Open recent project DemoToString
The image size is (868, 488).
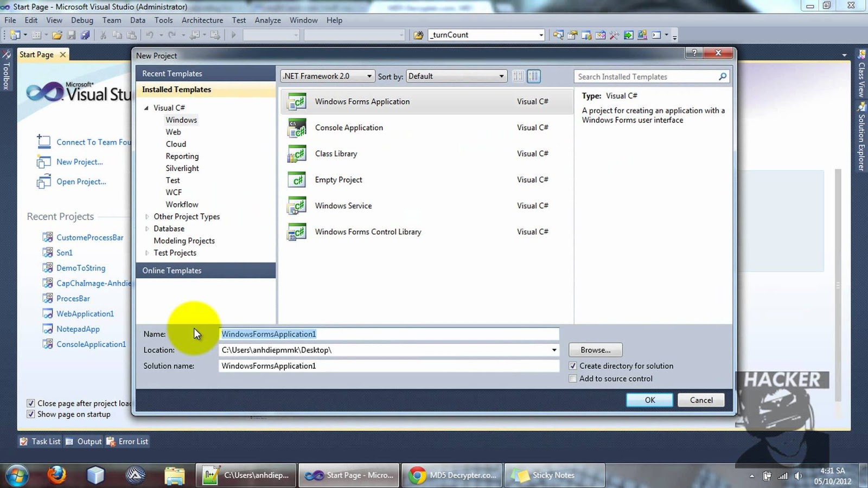(x=81, y=268)
